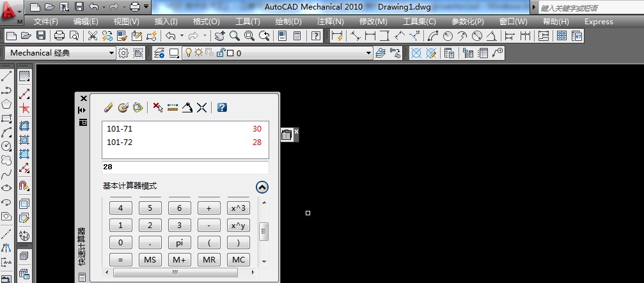Click QuickCalc vertical scrollbar thumb
The height and width of the screenshot is (283, 644).
[x=263, y=232]
